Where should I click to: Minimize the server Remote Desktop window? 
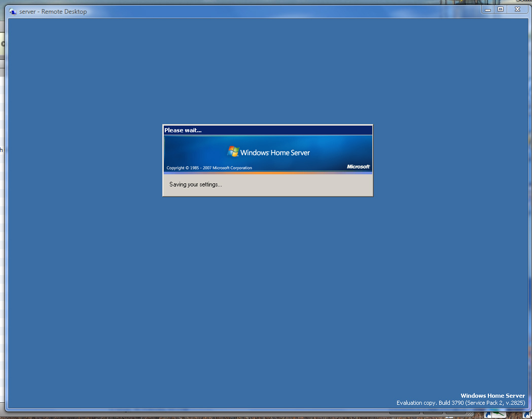point(487,10)
